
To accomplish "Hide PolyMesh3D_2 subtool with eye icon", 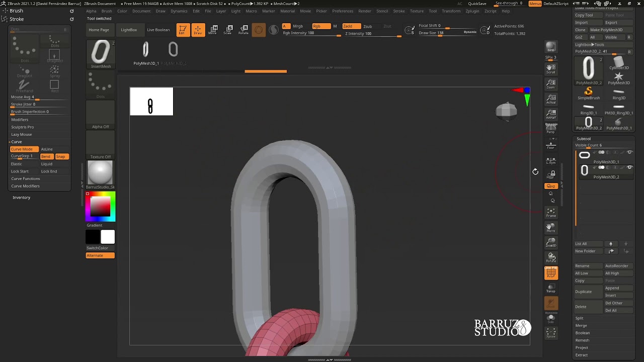I will click(629, 167).
